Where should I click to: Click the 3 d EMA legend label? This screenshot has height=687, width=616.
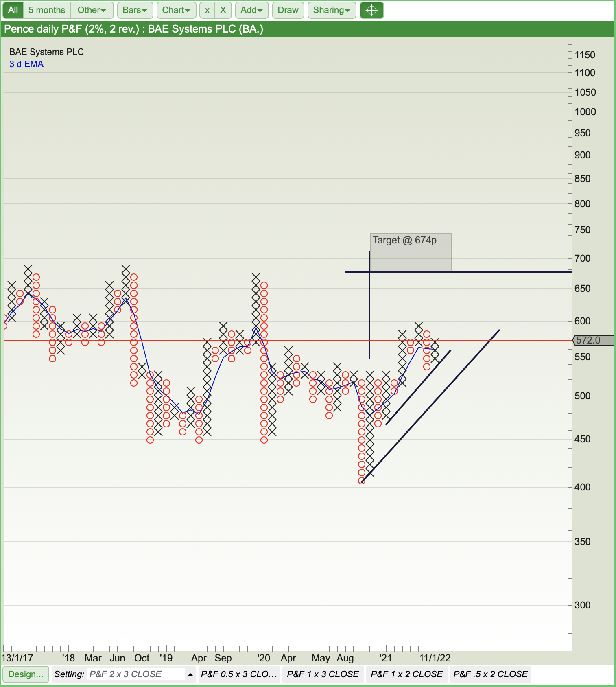[x=26, y=64]
